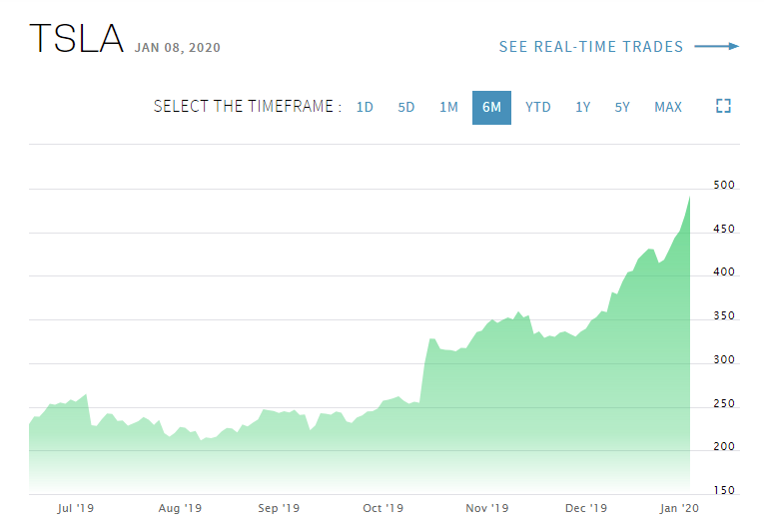Click the 500 price axis value

coord(724,185)
